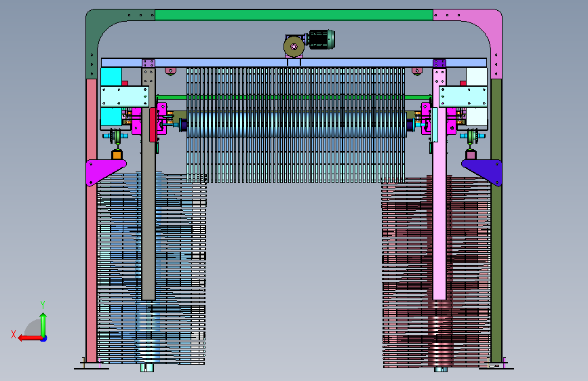This screenshot has width=588, height=381.
Task: Select the red plate on the gray arm
Action: coord(153,125)
